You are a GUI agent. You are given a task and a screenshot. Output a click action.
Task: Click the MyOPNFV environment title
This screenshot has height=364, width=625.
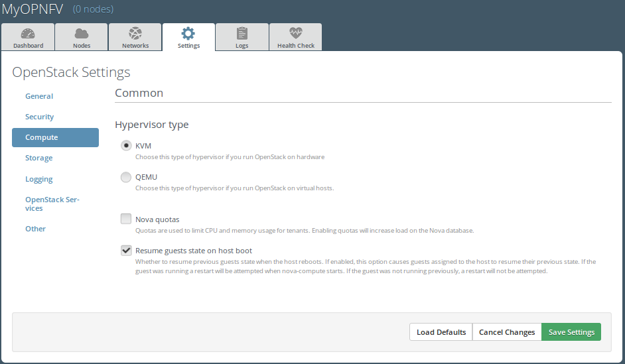(33, 9)
